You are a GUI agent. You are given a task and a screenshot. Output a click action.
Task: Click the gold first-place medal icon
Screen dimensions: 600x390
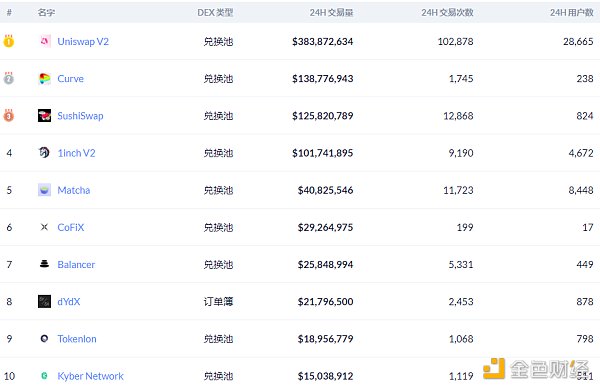tap(9, 41)
